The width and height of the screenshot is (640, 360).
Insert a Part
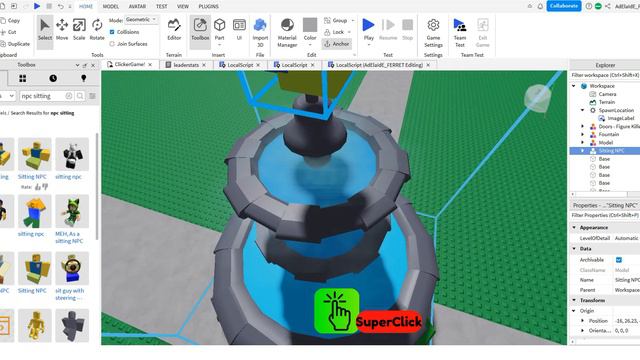tap(220, 30)
